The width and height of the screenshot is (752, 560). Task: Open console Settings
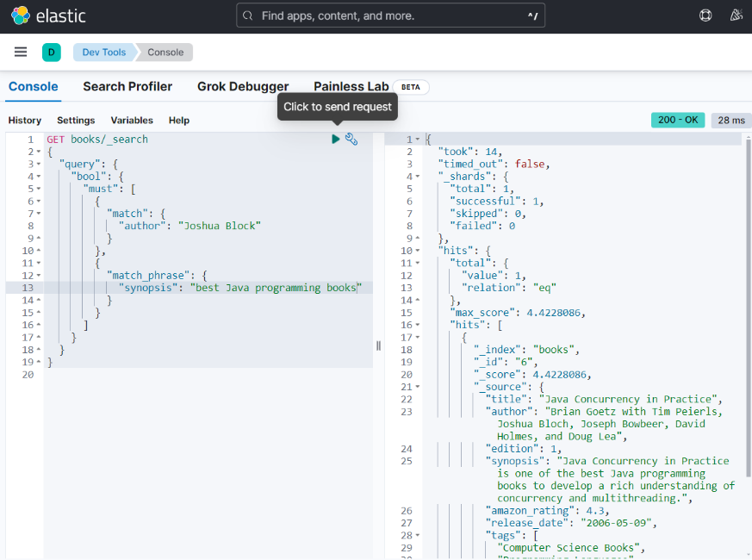pyautogui.click(x=76, y=121)
